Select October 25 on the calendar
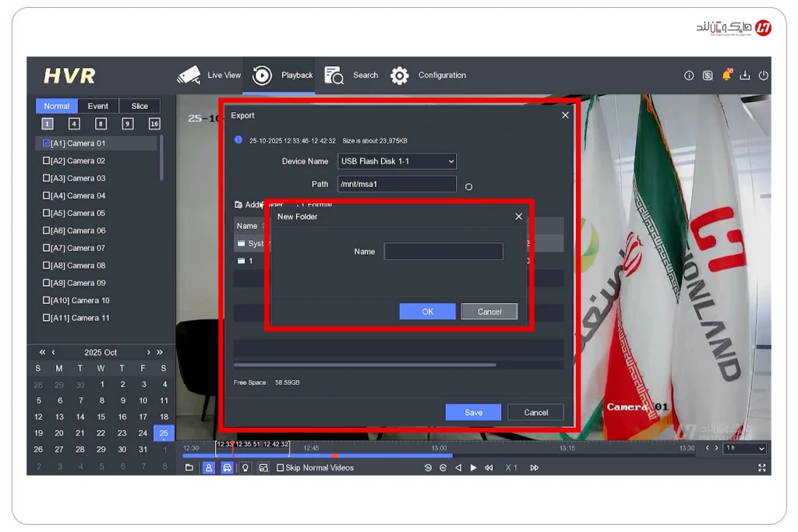The image size is (798, 532). pos(163,432)
